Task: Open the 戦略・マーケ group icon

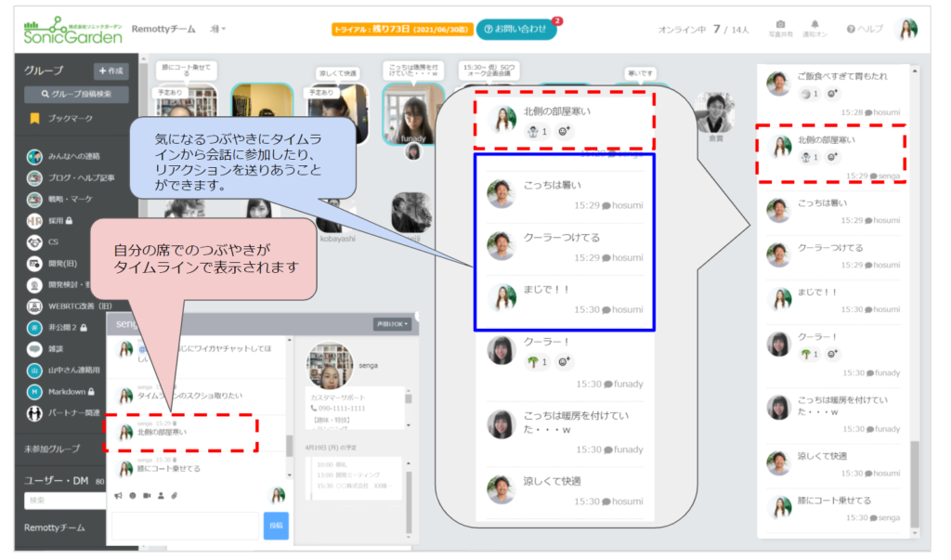Action: pos(34,199)
